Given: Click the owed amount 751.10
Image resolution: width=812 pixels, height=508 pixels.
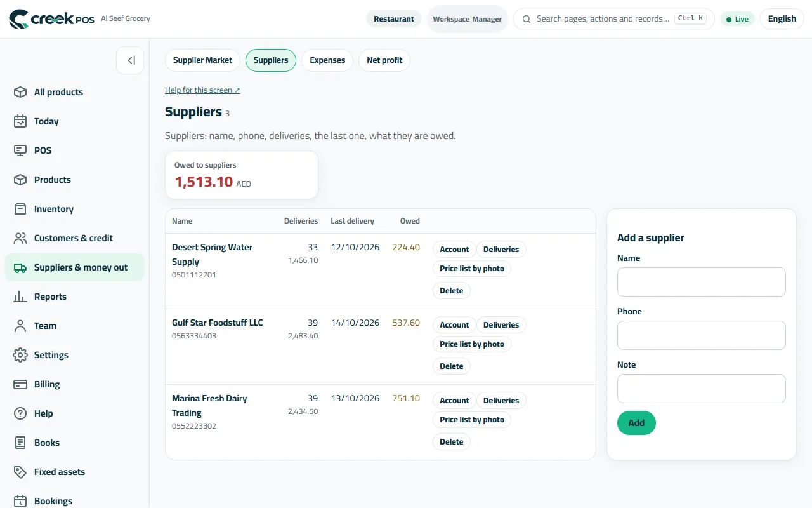Looking at the screenshot, I should tap(406, 399).
